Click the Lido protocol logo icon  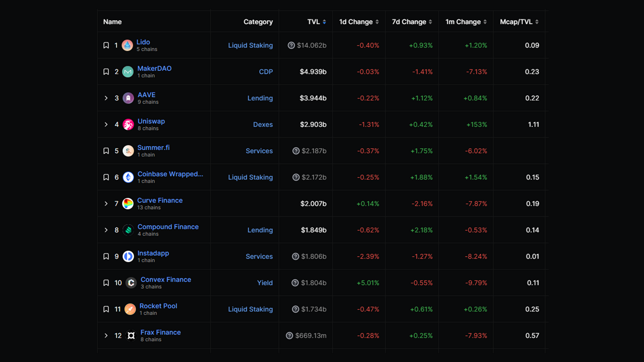point(127,45)
